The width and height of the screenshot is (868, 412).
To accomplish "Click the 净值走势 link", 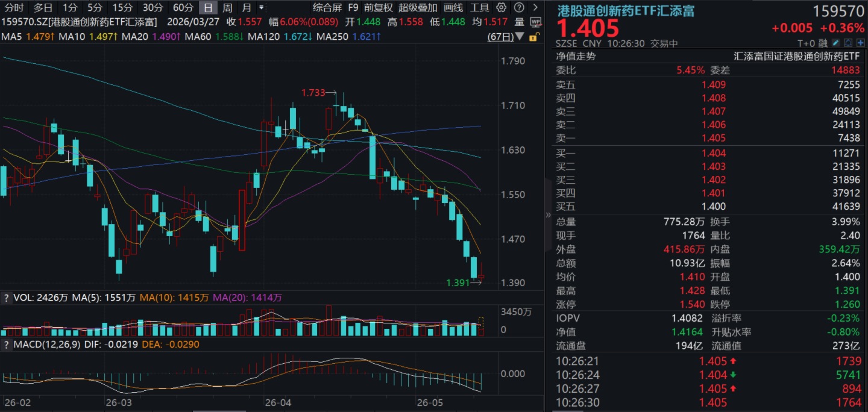I will (576, 56).
